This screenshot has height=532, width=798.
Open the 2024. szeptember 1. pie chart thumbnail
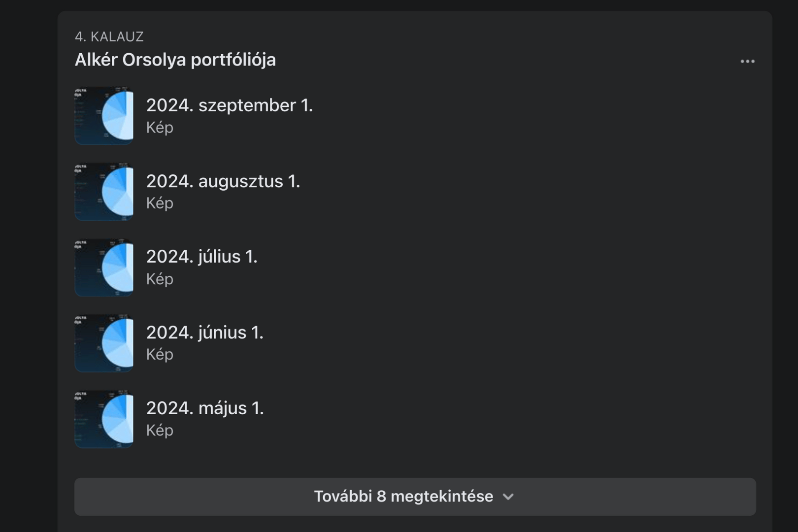click(x=104, y=116)
